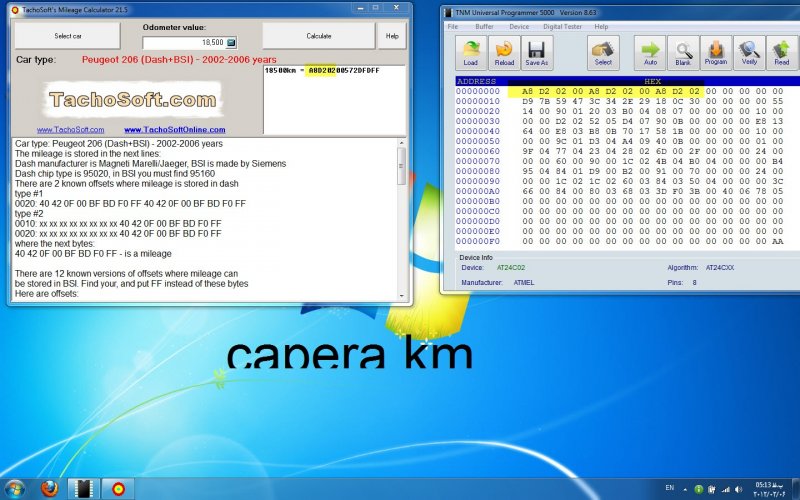The width and height of the screenshot is (800, 500).
Task: Click the Select car button
Action: pyautogui.click(x=67, y=36)
